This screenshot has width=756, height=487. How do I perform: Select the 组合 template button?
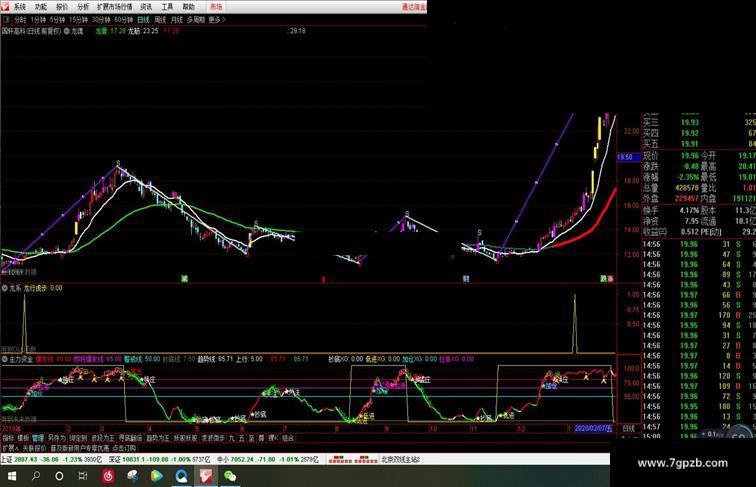pyautogui.click(x=288, y=438)
